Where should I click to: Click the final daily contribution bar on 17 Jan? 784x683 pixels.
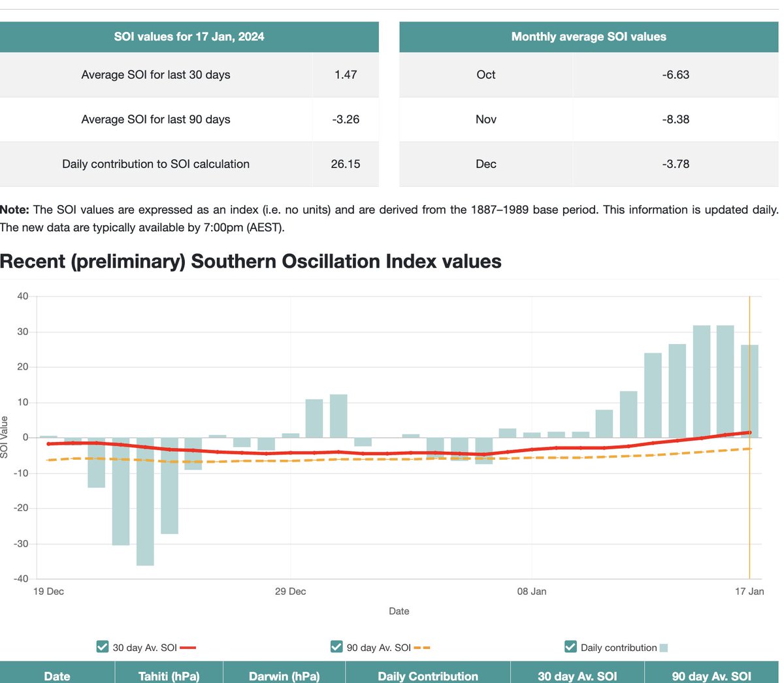[749, 391]
